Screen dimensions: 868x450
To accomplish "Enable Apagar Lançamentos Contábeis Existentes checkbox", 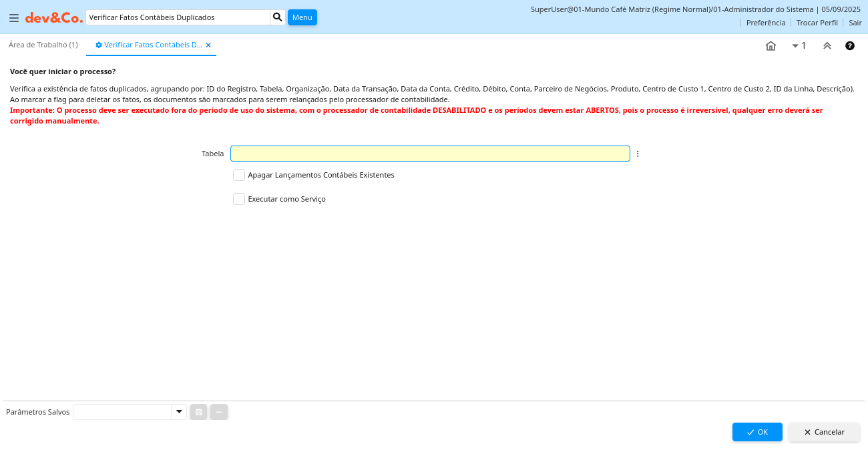I will click(x=239, y=175).
